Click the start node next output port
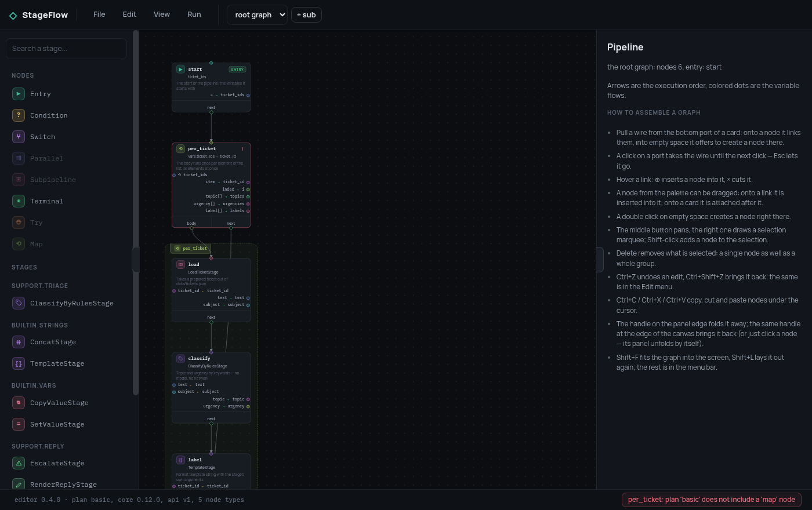The height and width of the screenshot is (510, 812). [211, 112]
